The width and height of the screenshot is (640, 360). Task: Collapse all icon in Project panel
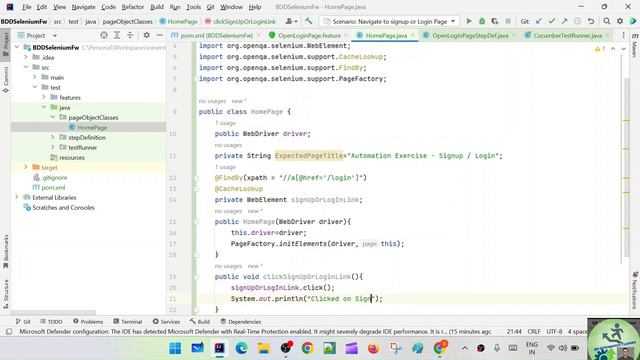(x=130, y=36)
